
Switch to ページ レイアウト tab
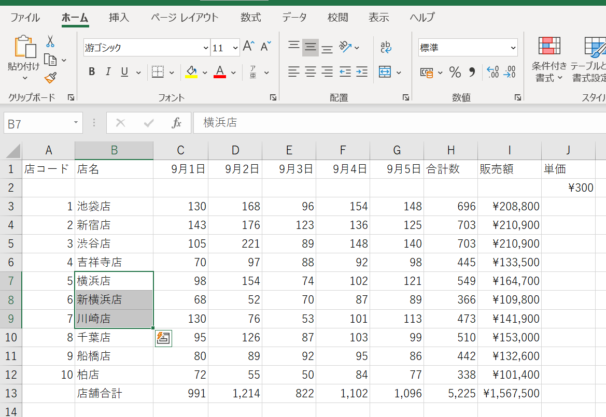coord(185,17)
